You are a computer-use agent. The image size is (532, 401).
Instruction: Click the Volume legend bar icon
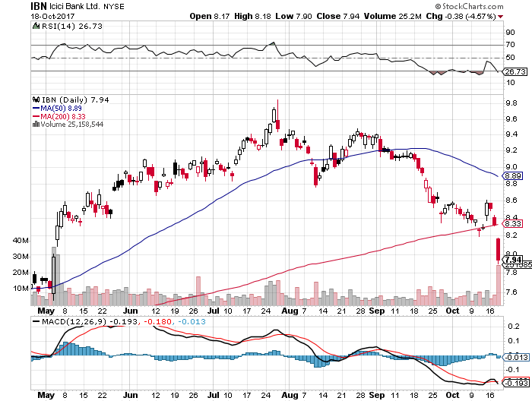pyautogui.click(x=35, y=125)
